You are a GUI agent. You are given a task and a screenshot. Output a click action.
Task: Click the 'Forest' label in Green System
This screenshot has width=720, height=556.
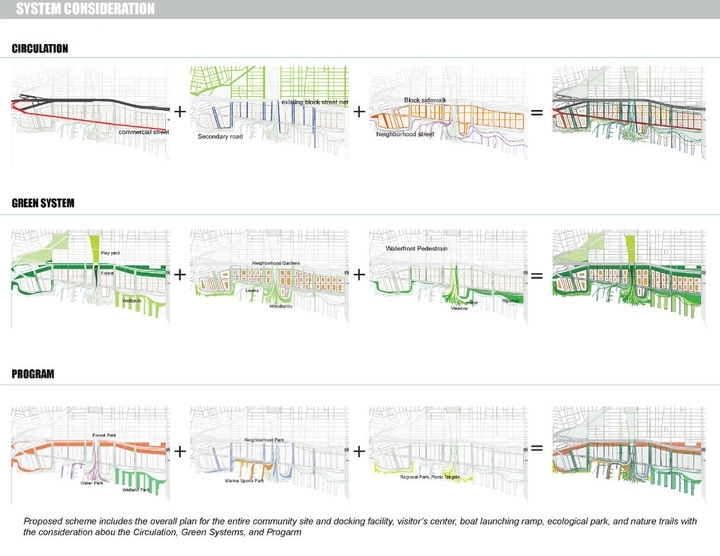[x=107, y=273]
